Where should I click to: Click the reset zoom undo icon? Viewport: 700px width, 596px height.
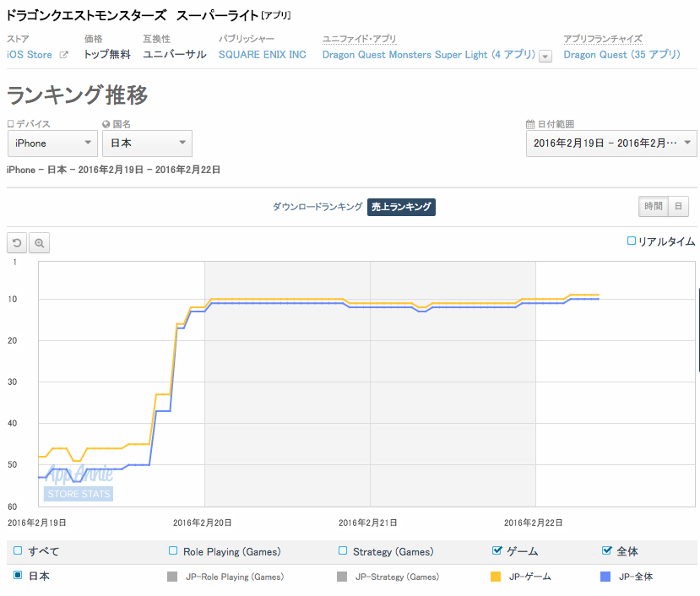click(x=17, y=243)
